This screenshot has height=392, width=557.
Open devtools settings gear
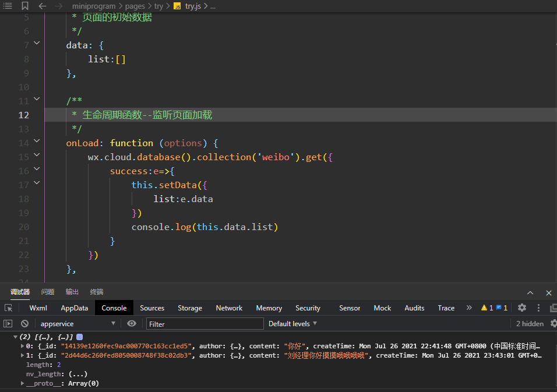[x=522, y=308]
